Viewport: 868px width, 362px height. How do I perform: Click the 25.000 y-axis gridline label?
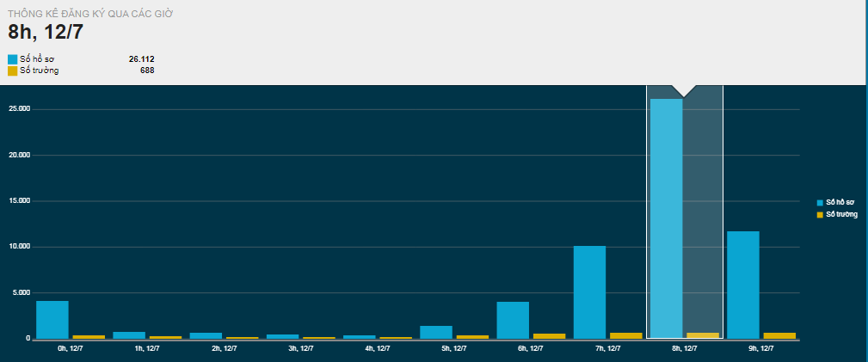click(19, 109)
